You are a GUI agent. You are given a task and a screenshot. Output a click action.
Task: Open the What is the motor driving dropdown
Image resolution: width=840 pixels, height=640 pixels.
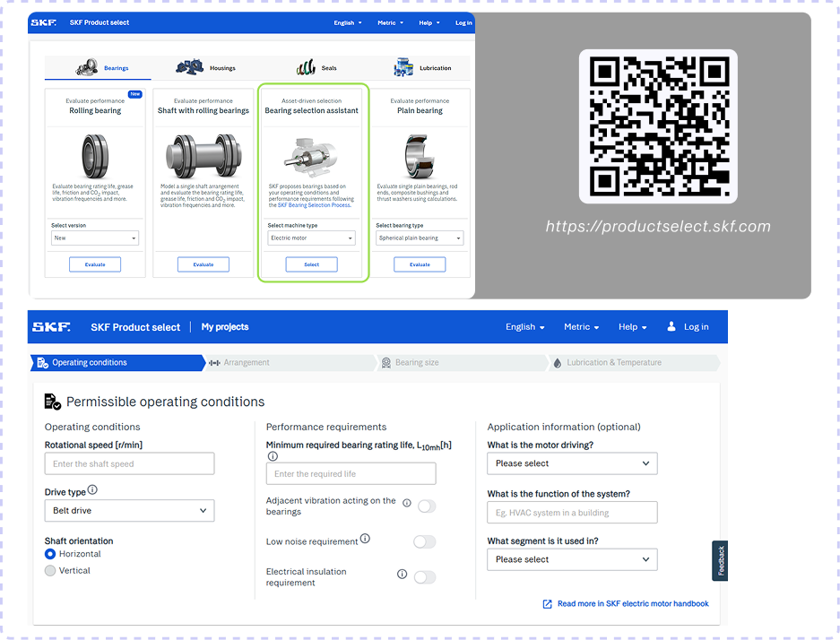(572, 463)
